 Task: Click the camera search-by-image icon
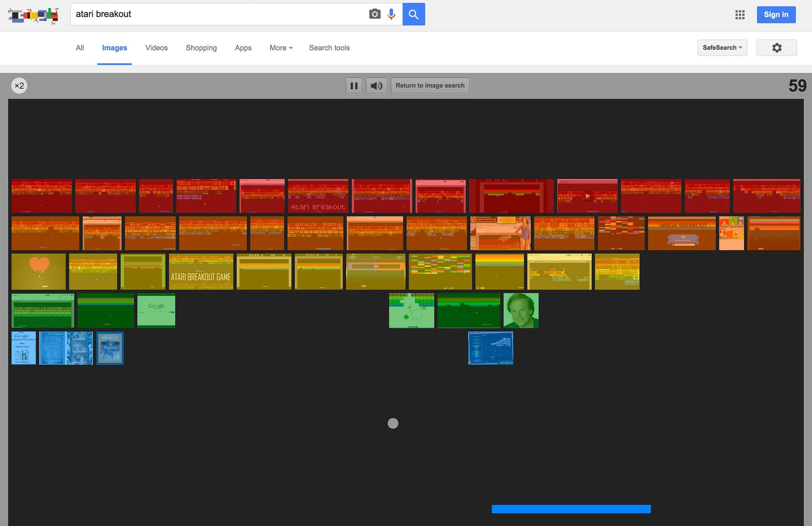coord(374,14)
